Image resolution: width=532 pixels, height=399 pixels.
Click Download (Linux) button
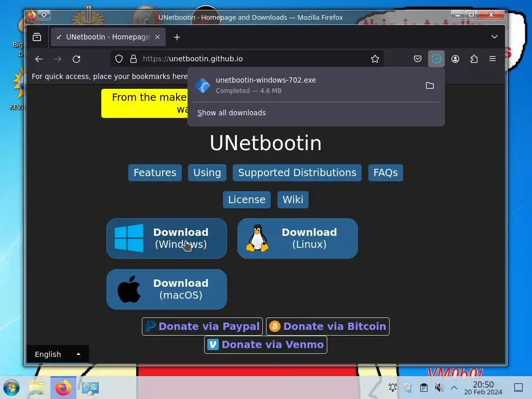pyautogui.click(x=298, y=238)
